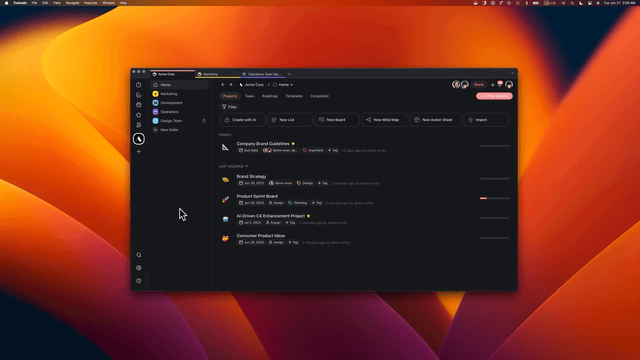Click the Share button

(x=479, y=85)
